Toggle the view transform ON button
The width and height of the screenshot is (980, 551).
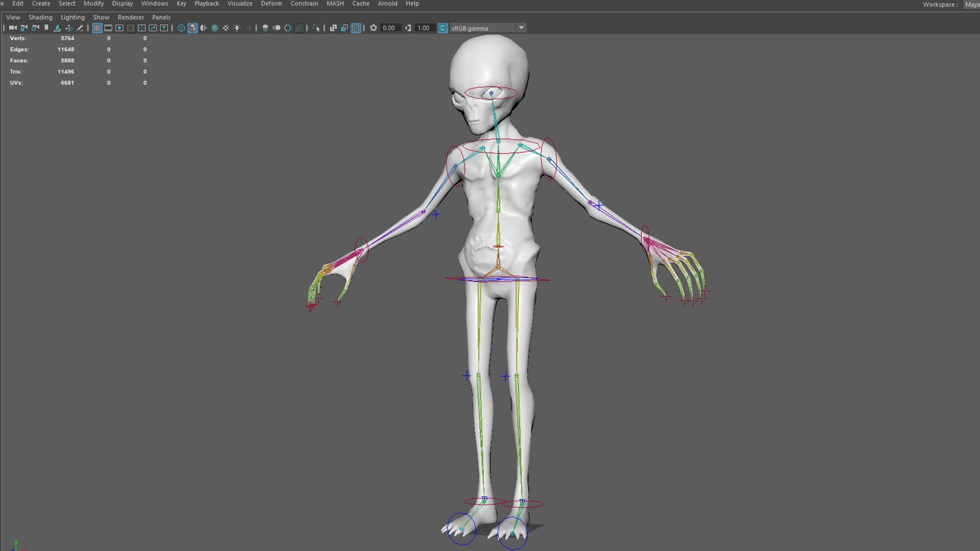click(x=443, y=28)
